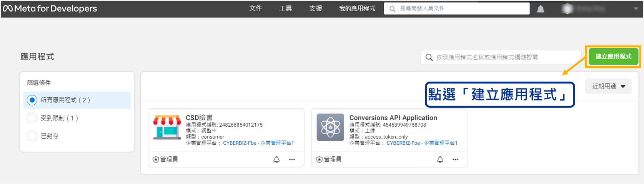Click app ID 248268854012175 text
Screen dimensions: 644x184
241,125
